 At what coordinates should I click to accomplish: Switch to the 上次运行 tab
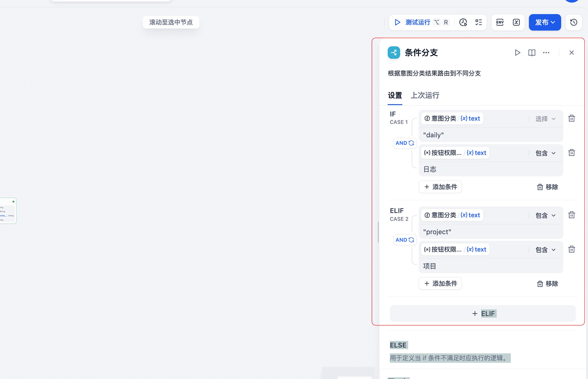coord(425,95)
